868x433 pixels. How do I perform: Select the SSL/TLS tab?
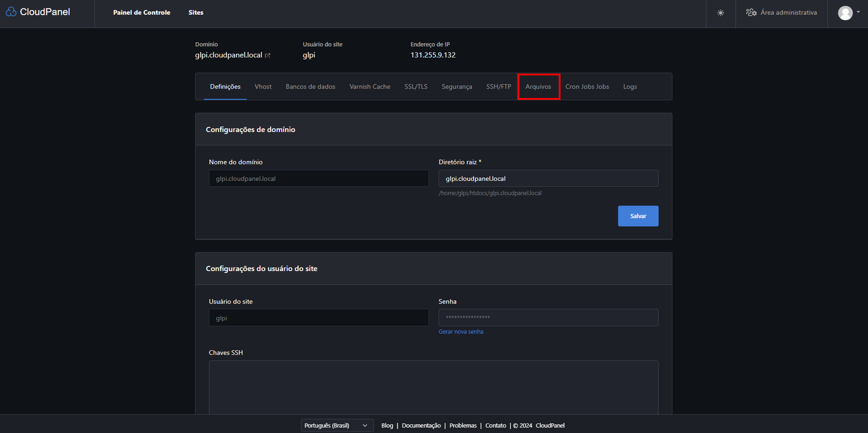(x=416, y=87)
